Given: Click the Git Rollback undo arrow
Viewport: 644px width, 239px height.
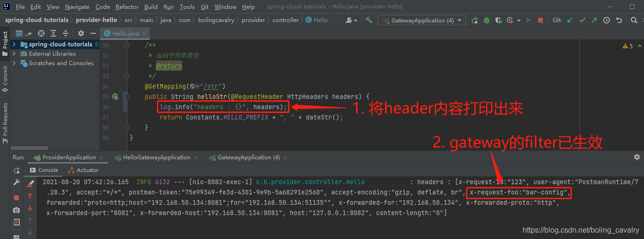Looking at the screenshot, I should (x=619, y=20).
